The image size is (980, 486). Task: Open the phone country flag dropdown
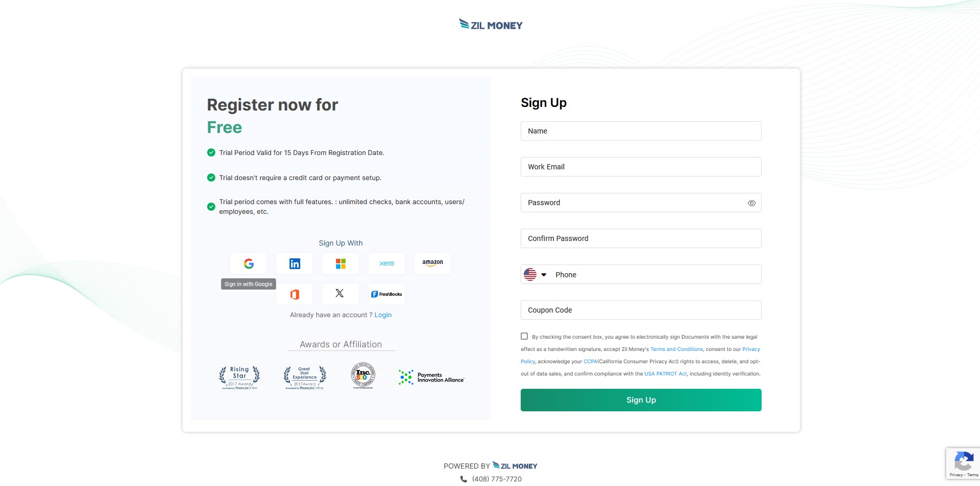[x=535, y=275]
